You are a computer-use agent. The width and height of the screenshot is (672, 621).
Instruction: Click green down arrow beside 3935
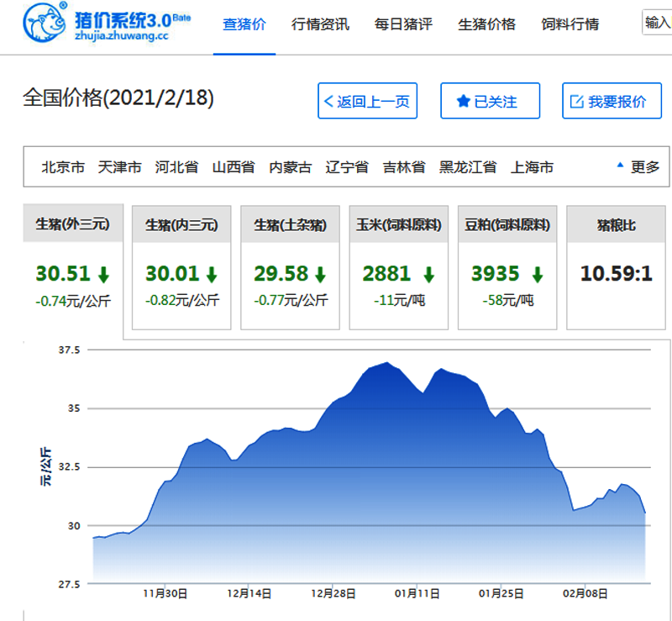538,274
